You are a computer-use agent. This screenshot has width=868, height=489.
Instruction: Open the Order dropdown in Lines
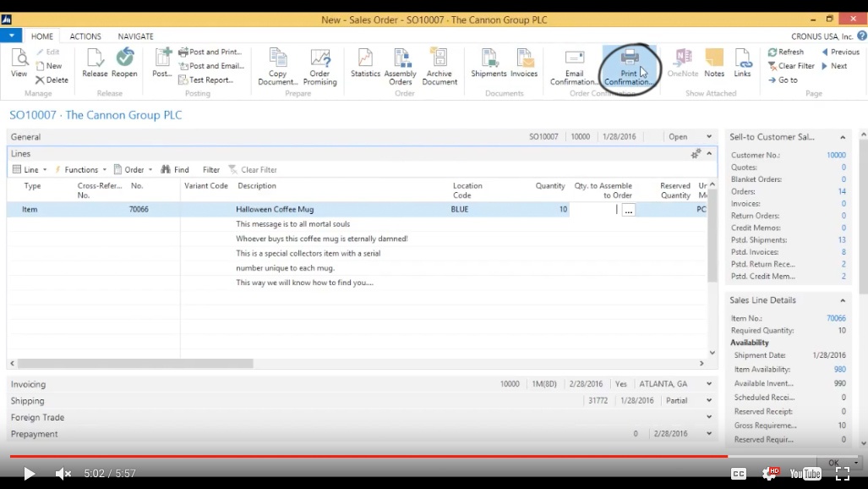point(133,170)
